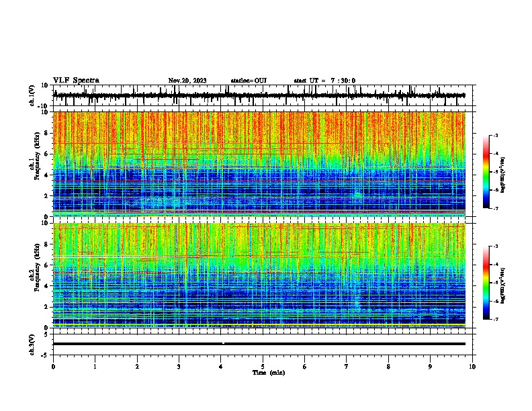532x411 pixels.
Task: Click the time-axis tick label "9"
Action: 430,367
